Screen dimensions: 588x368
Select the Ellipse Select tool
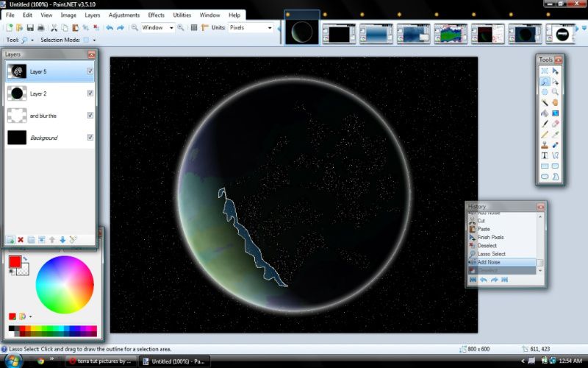tap(545, 92)
